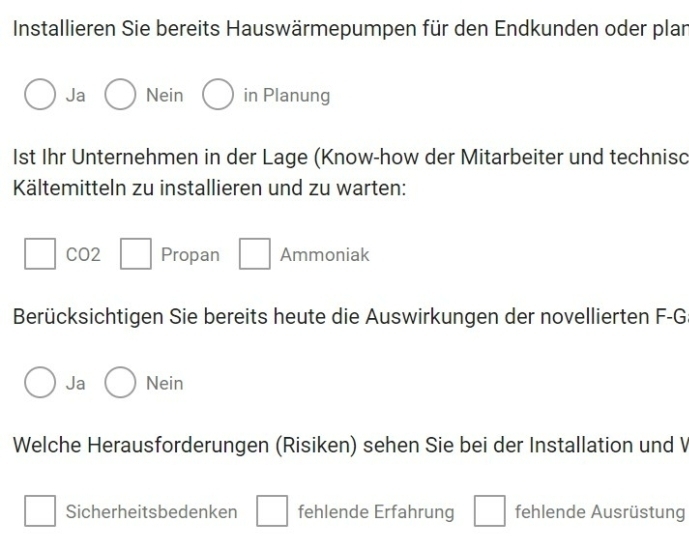Viewport: 689px width, 551px height.
Task: Click the 'Ammoniak' label text
Action: coord(324,255)
